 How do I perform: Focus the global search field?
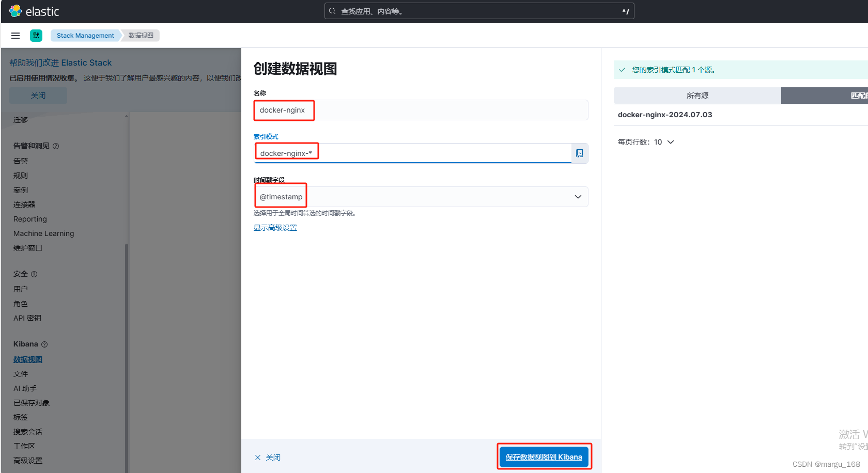point(479,11)
